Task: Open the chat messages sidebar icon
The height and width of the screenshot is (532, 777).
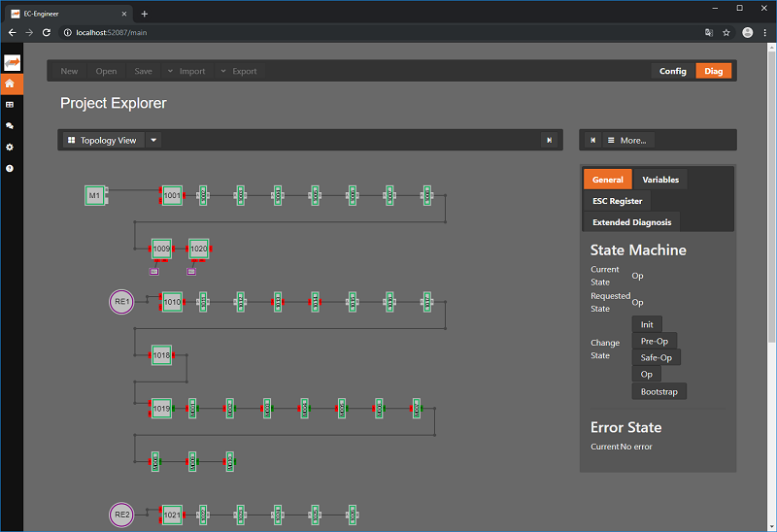Action: (x=11, y=125)
